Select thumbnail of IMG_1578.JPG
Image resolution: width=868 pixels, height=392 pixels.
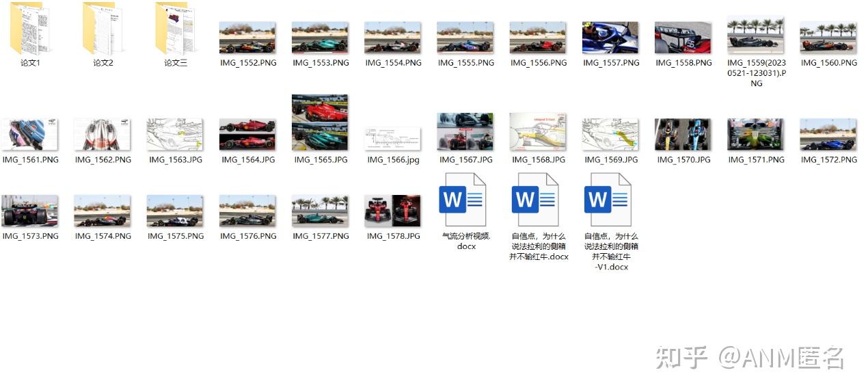point(392,211)
